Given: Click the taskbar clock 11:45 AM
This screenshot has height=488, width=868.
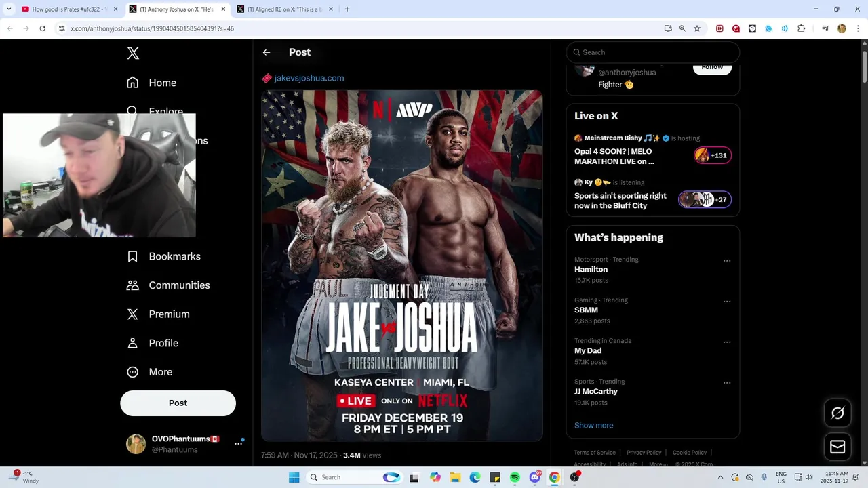Looking at the screenshot, I should 833,477.
